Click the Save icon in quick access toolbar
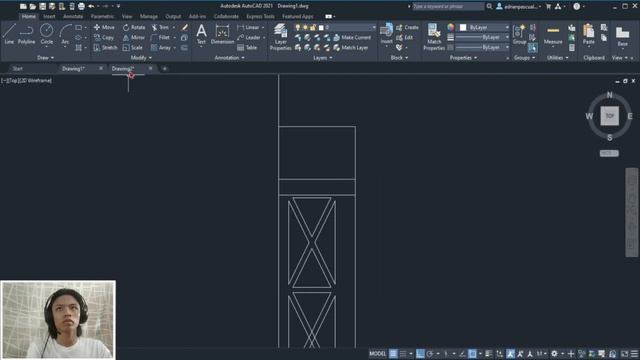640x360 pixels. pos(42,6)
